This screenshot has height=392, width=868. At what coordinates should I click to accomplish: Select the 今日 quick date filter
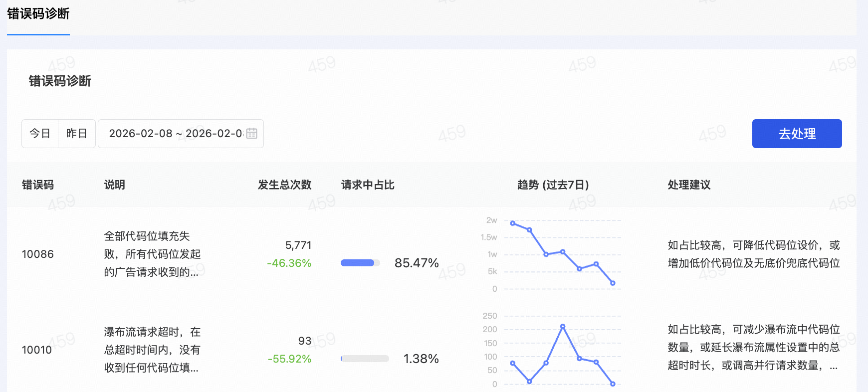40,134
